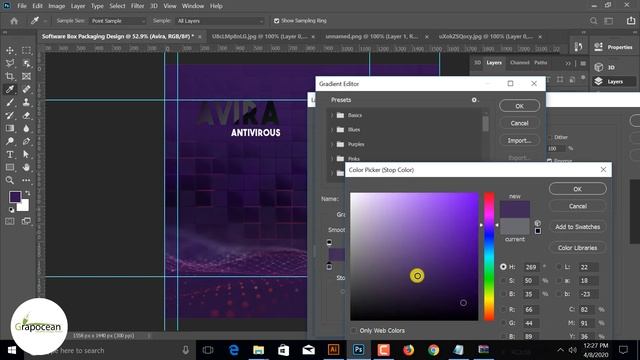This screenshot has width=640, height=360.
Task: Click the Home icon in options bar
Action: (14, 21)
